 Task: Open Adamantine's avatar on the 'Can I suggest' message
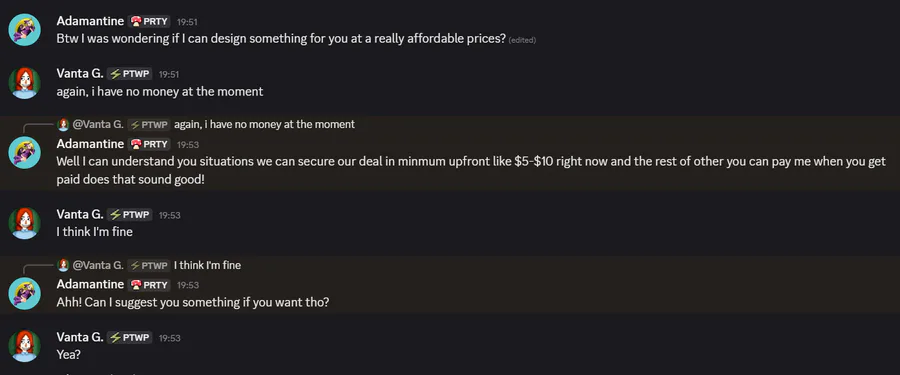tap(25, 293)
